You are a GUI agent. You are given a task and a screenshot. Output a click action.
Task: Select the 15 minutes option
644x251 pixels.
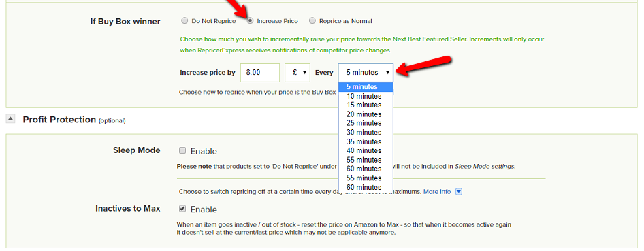(x=366, y=105)
